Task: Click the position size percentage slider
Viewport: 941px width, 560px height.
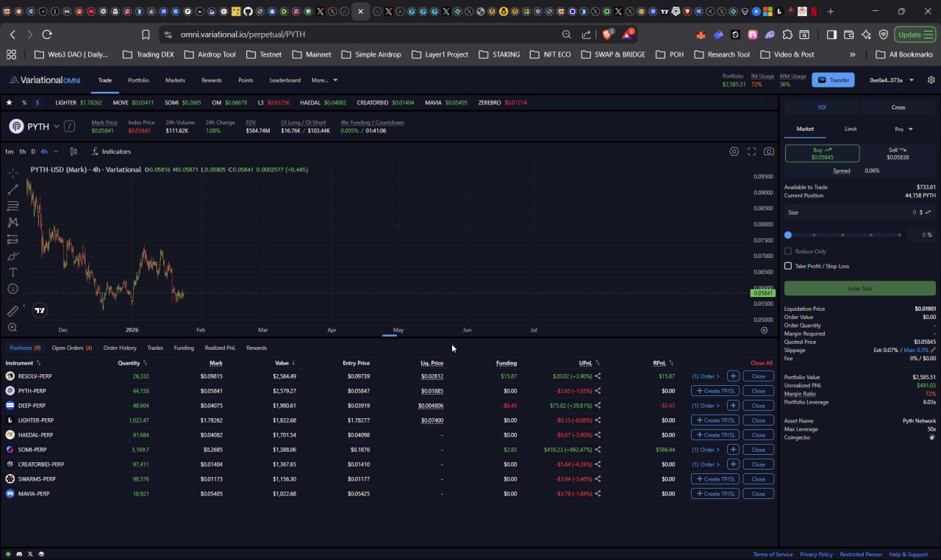Action: tap(844, 235)
